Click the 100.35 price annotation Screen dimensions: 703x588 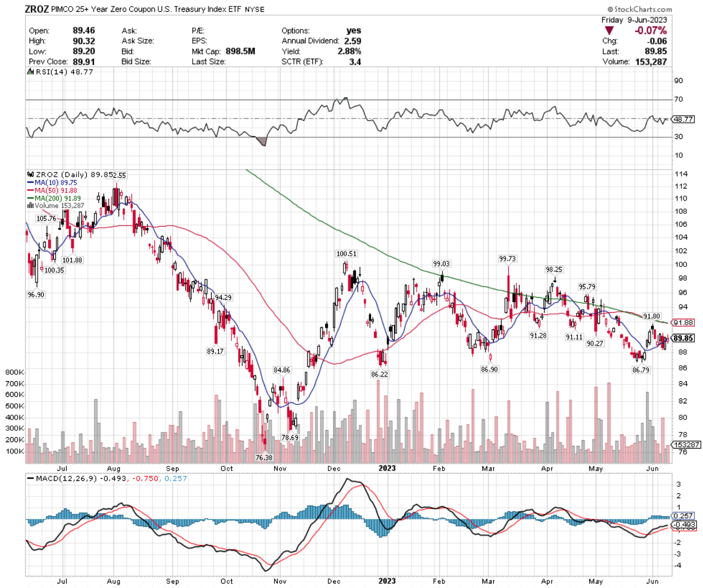point(54,270)
